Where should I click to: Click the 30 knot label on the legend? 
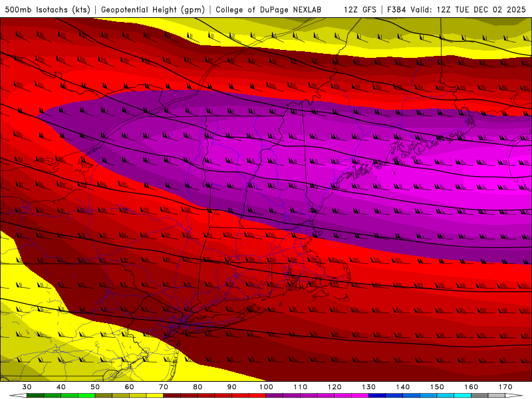(x=27, y=387)
